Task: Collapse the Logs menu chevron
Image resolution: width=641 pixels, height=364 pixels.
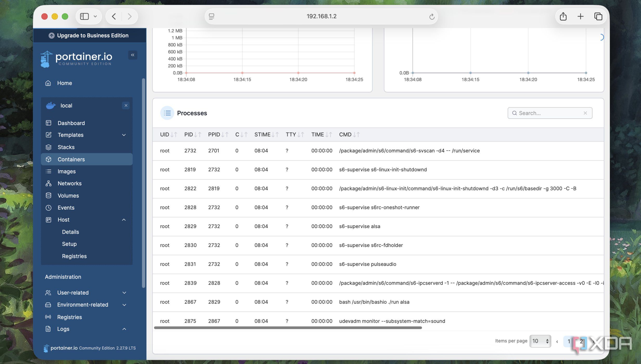Action: click(124, 329)
